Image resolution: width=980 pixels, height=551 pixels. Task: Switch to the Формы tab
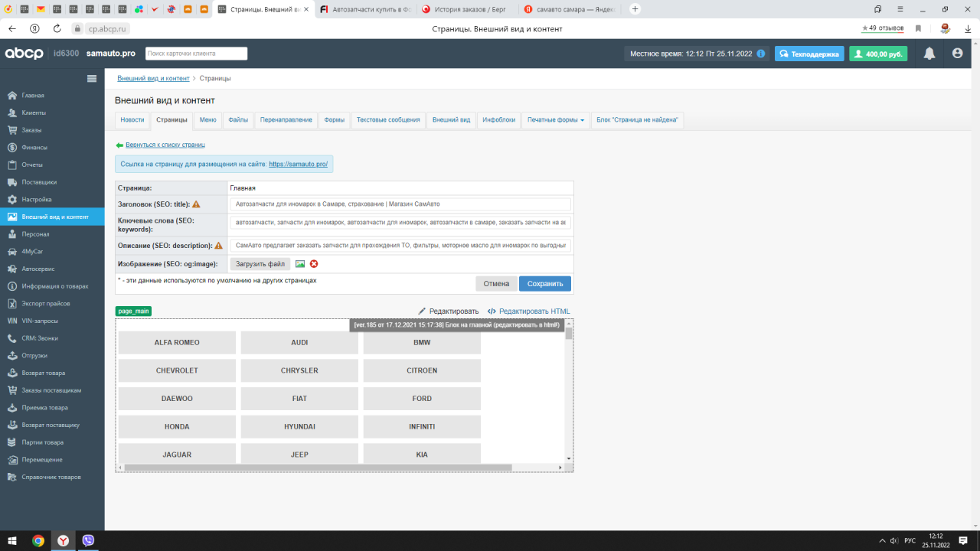334,120
